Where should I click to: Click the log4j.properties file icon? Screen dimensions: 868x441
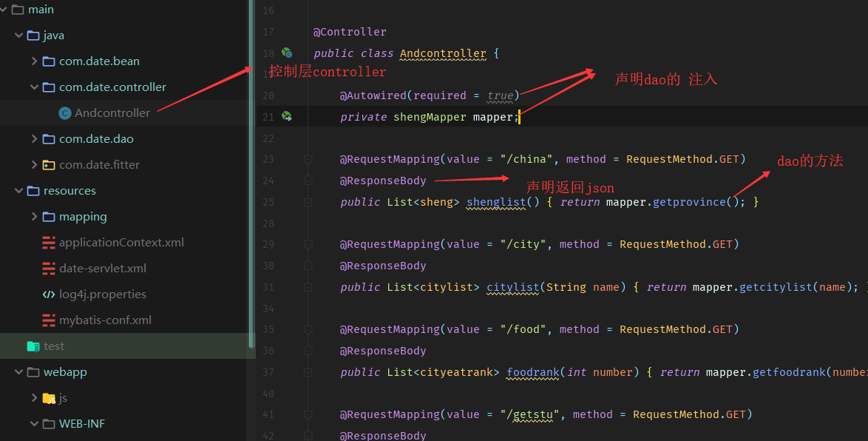coord(49,294)
